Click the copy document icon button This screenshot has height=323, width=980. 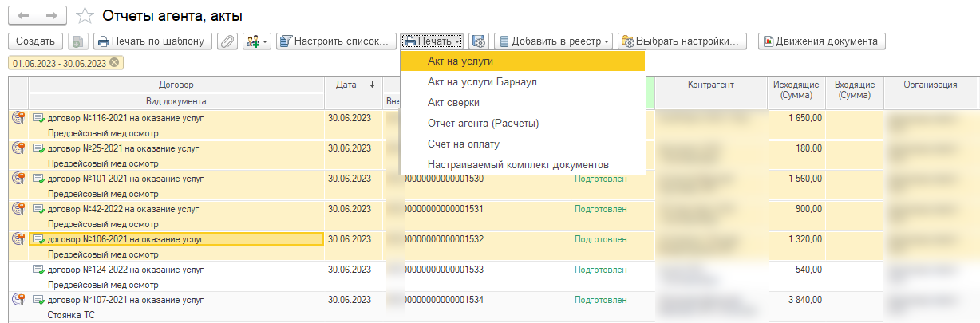77,41
